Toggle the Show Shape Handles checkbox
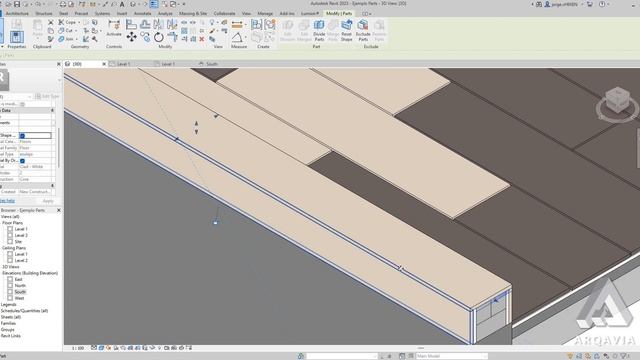This screenshot has width=640, height=360. 22,136
